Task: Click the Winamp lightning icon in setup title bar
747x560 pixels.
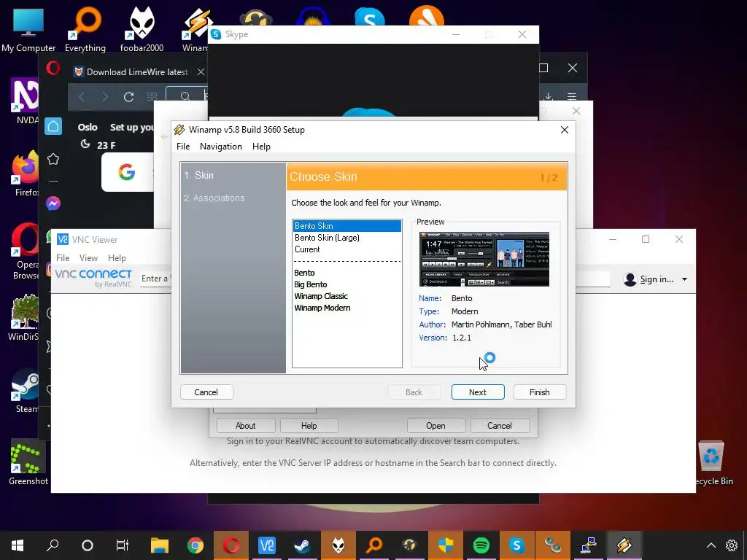Action: pyautogui.click(x=179, y=130)
